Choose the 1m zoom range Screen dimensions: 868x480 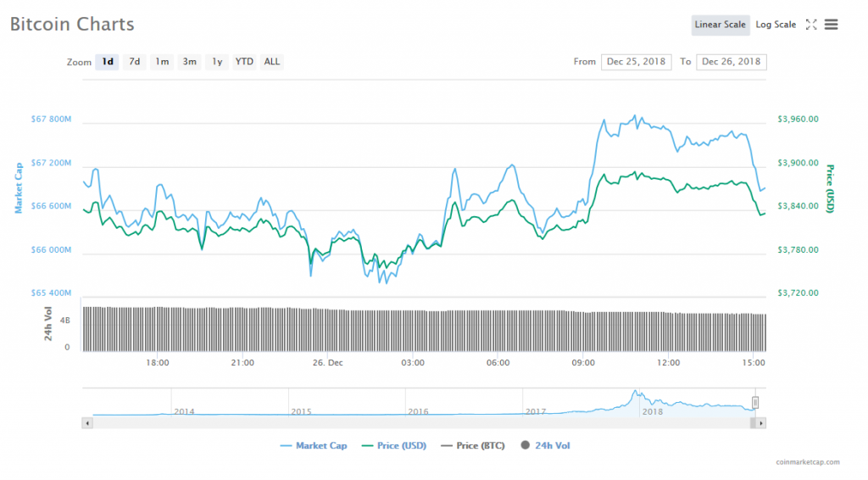tap(162, 62)
